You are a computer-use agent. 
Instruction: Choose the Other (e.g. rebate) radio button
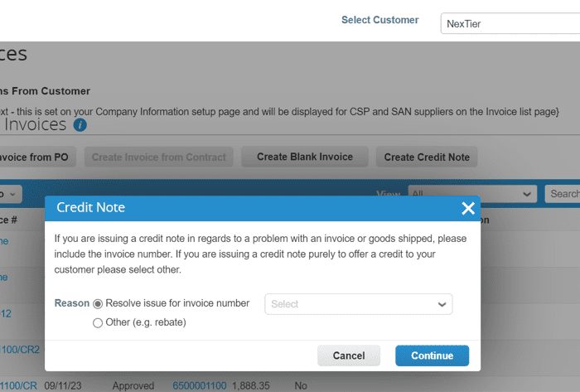[x=98, y=322]
